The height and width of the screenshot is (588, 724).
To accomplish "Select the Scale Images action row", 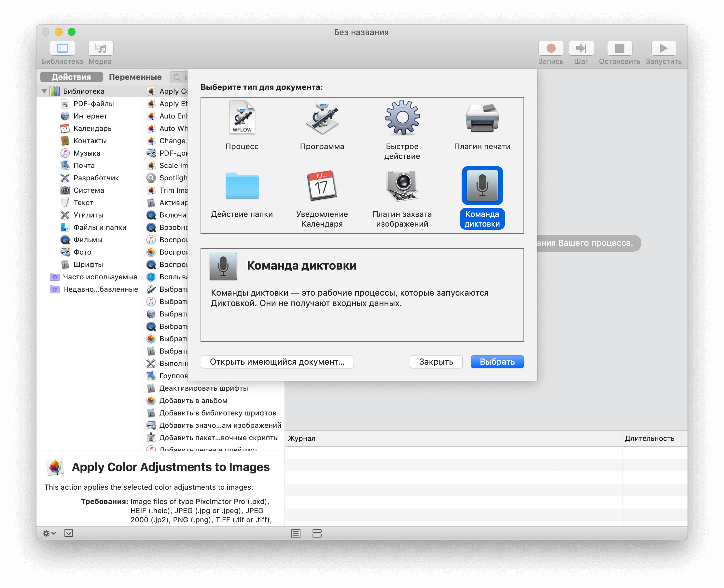I will (x=166, y=165).
